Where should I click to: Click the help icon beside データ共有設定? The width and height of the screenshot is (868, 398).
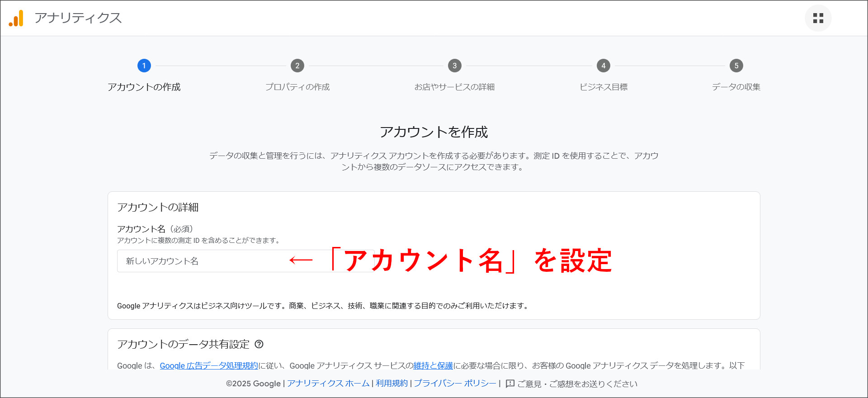click(259, 344)
